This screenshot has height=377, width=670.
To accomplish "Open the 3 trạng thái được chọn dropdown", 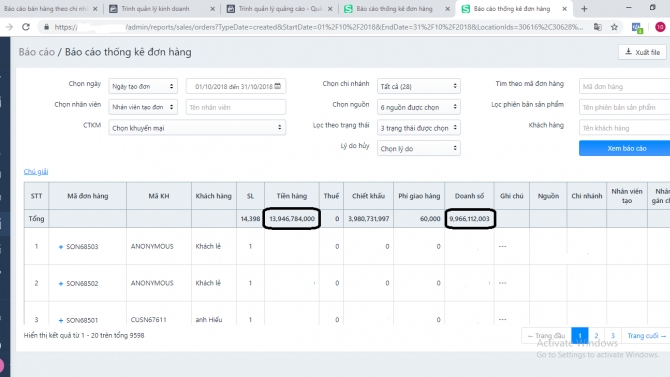I will [x=418, y=128].
